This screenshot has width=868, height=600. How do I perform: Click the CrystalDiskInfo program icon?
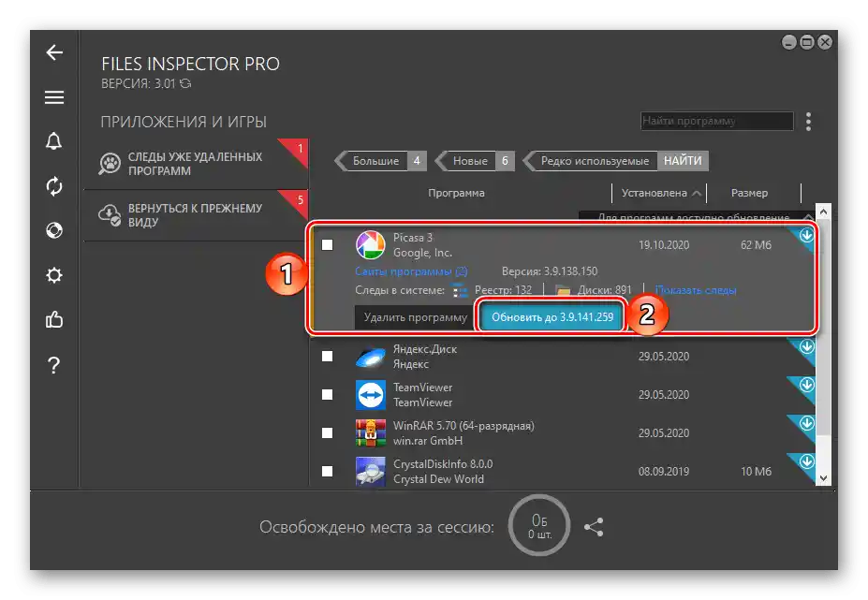click(371, 471)
